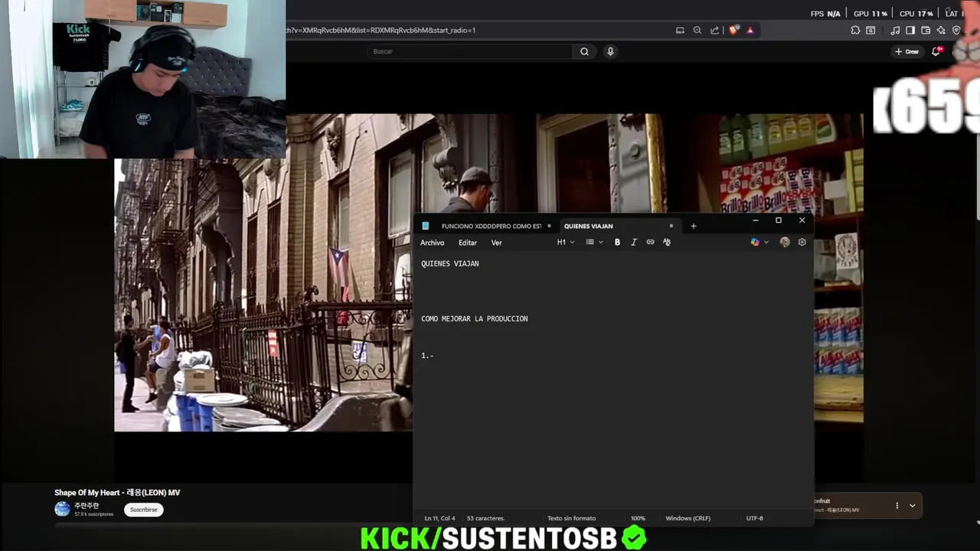Click the Brave Shields lion icon
The height and width of the screenshot is (551, 980).
[733, 31]
